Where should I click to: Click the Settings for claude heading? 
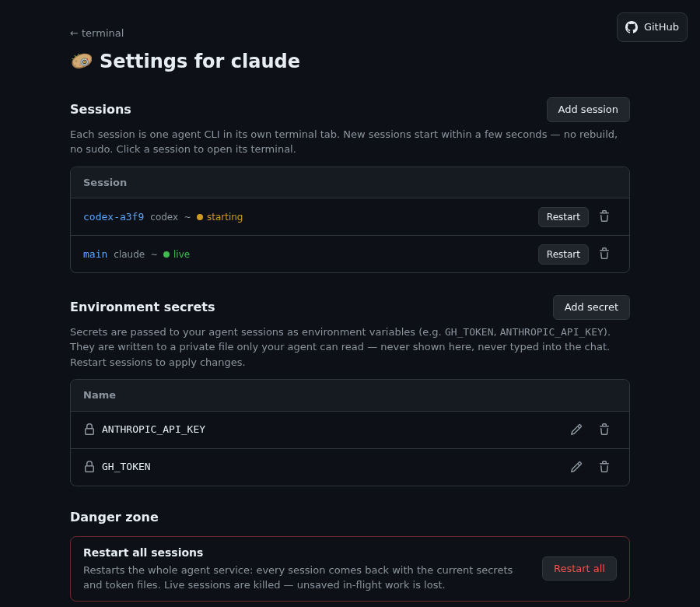pyautogui.click(x=200, y=61)
